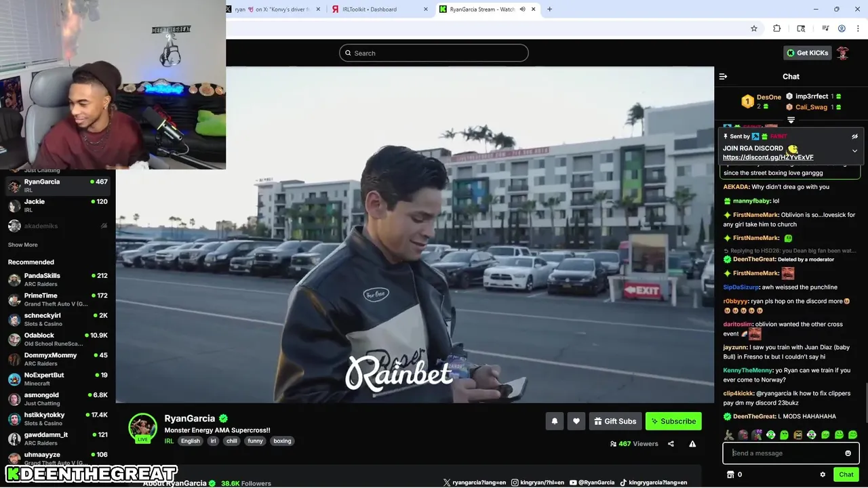This screenshot has width=868, height=488.
Task: Focus the Send a message field
Action: [x=791, y=453]
